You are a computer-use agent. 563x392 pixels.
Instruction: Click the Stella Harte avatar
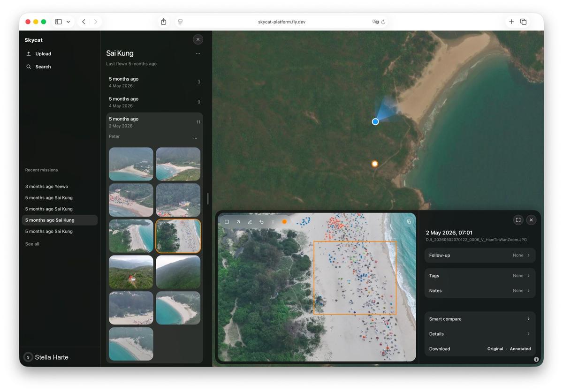pyautogui.click(x=28, y=357)
